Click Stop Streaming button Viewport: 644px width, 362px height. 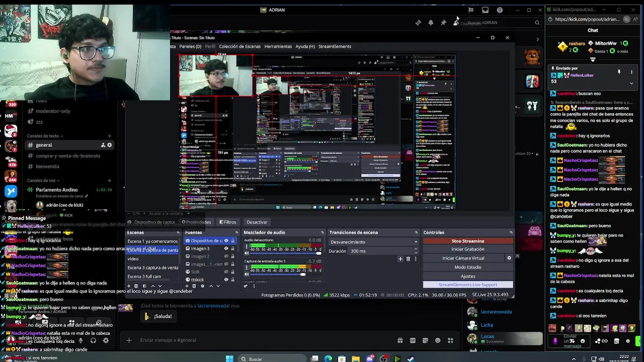click(468, 241)
